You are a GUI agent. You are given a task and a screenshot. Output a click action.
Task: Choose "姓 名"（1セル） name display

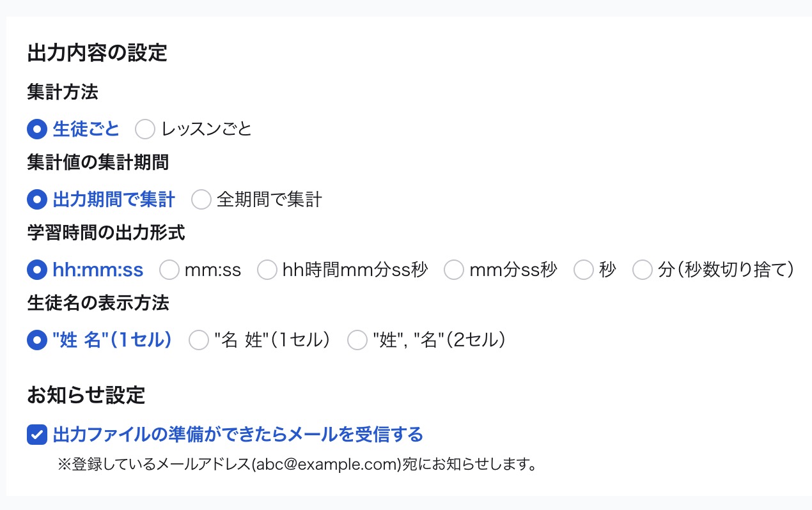pyautogui.click(x=37, y=340)
